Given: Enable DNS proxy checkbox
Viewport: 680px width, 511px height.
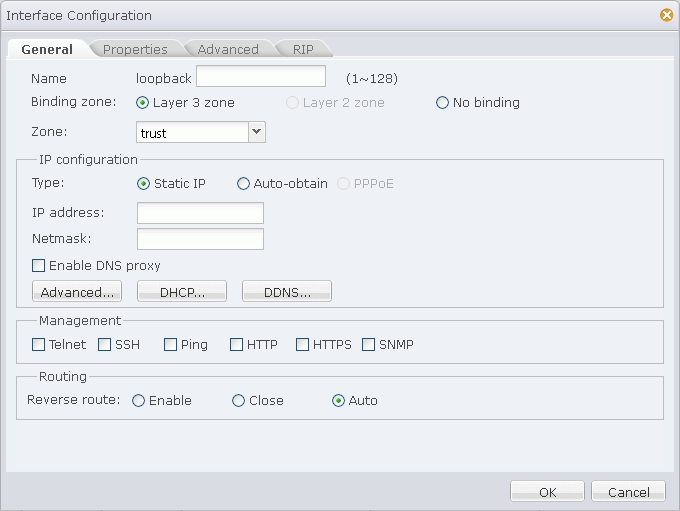Looking at the screenshot, I should point(39,265).
